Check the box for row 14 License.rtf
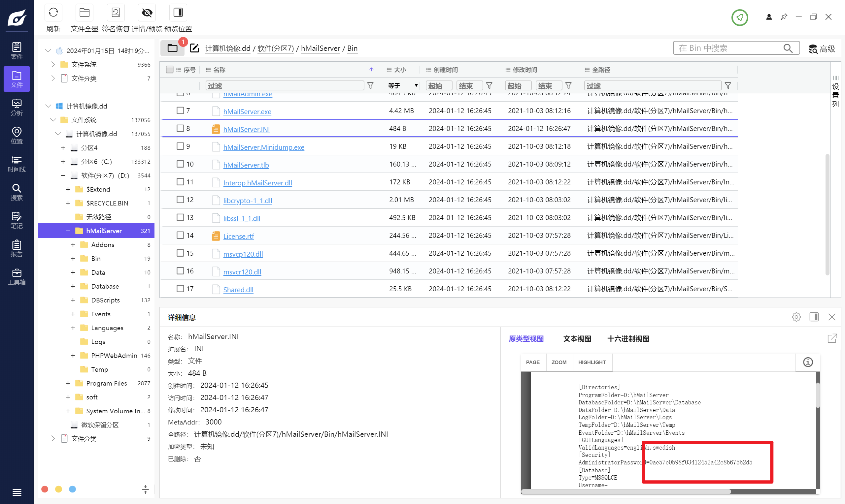The image size is (845, 504). click(180, 235)
